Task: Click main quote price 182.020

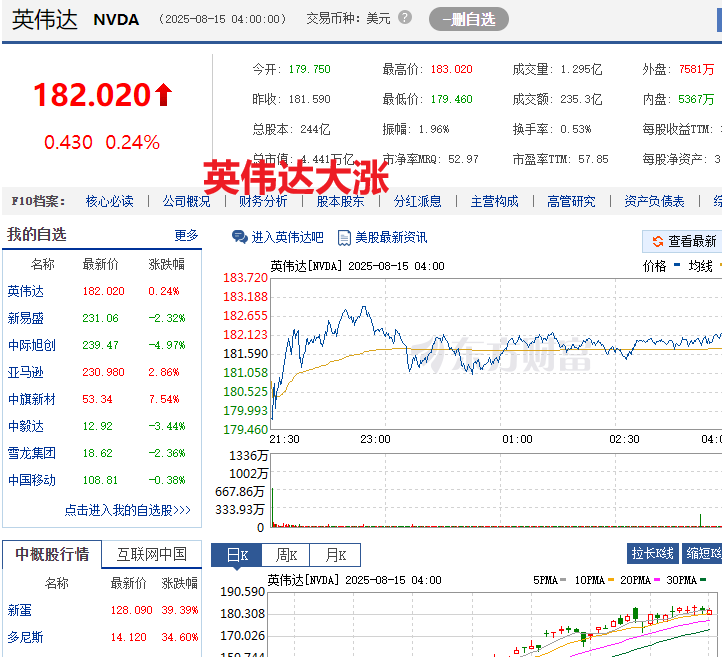Action: [92, 95]
